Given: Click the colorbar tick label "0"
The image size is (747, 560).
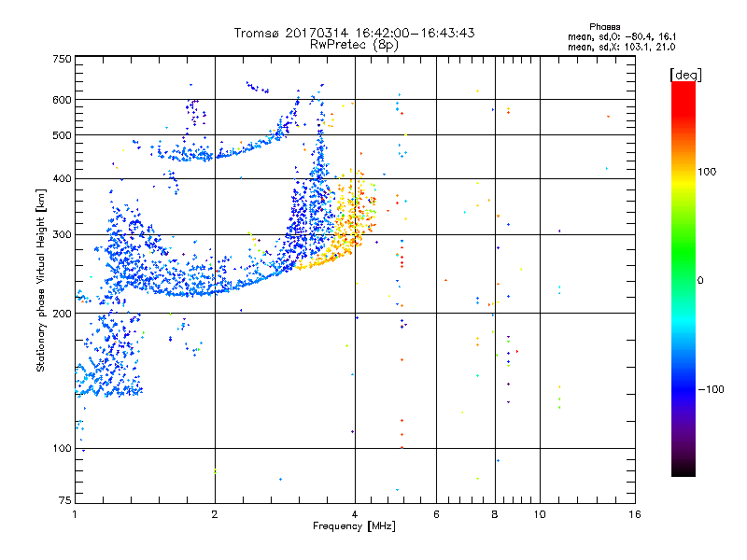Looking at the screenshot, I should click(x=700, y=280).
